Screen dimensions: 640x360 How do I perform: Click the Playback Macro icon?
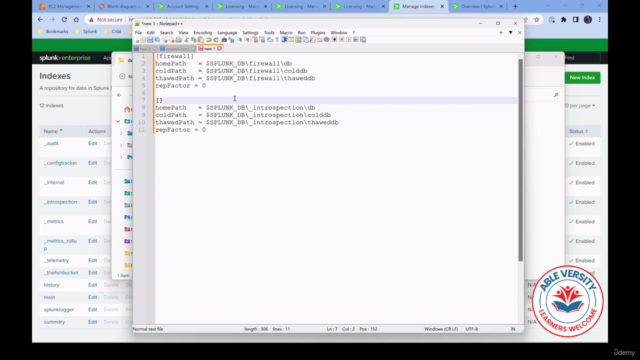coord(349,40)
